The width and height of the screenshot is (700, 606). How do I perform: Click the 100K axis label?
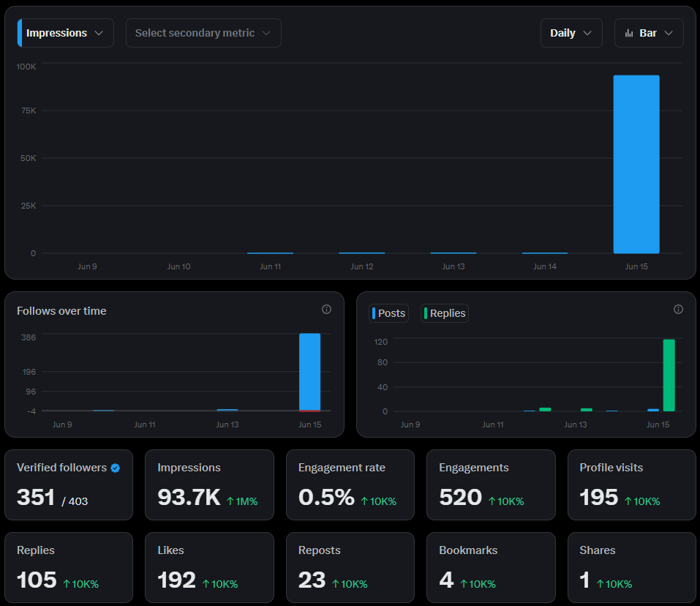pyautogui.click(x=26, y=67)
